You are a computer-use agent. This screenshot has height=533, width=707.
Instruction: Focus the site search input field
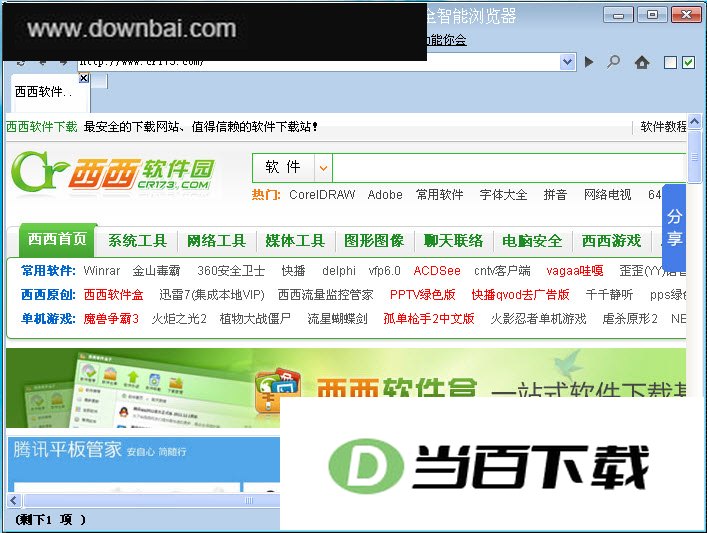click(509, 168)
